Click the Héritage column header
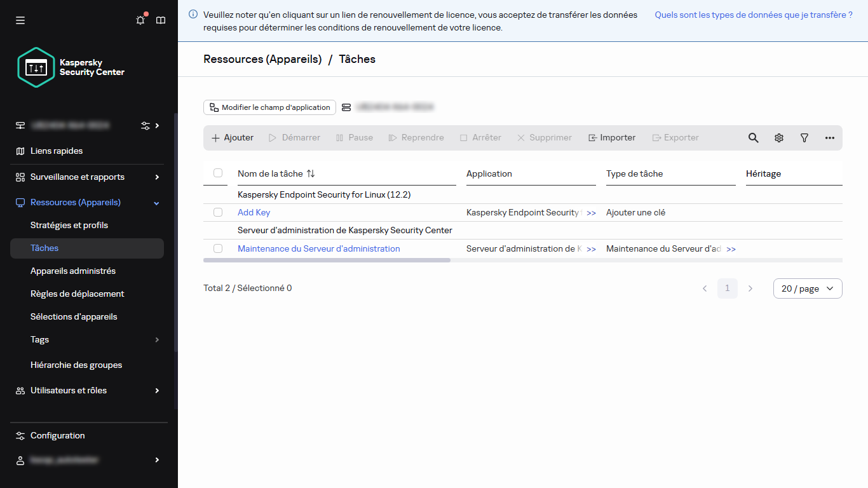 click(764, 173)
